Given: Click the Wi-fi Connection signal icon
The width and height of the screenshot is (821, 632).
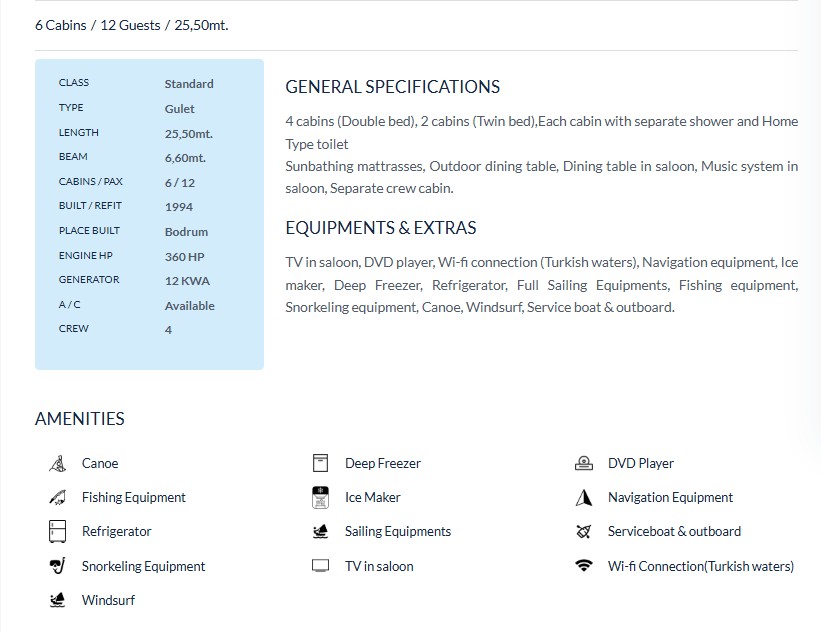Looking at the screenshot, I should pos(584,567).
